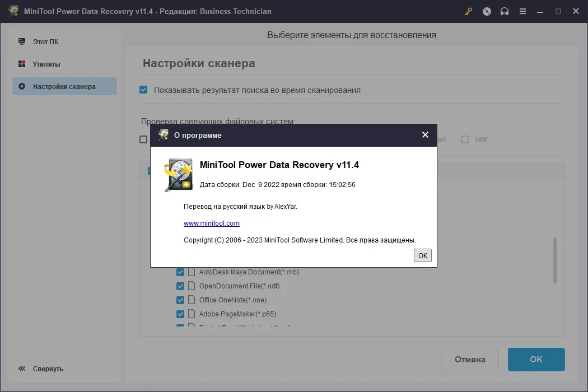This screenshot has height=392, width=588.
Task: Uncheck OpenDocument File(*.odf)
Action: (180, 286)
